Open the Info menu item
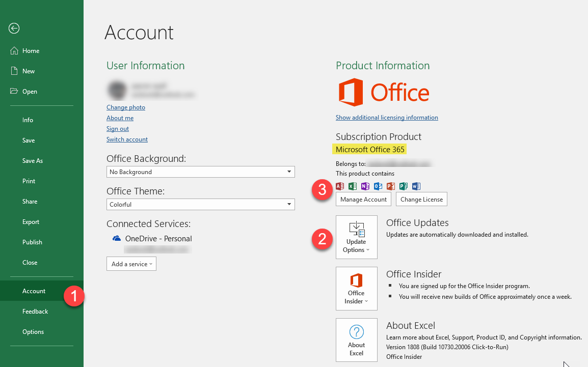This screenshot has height=367, width=588. [42, 120]
